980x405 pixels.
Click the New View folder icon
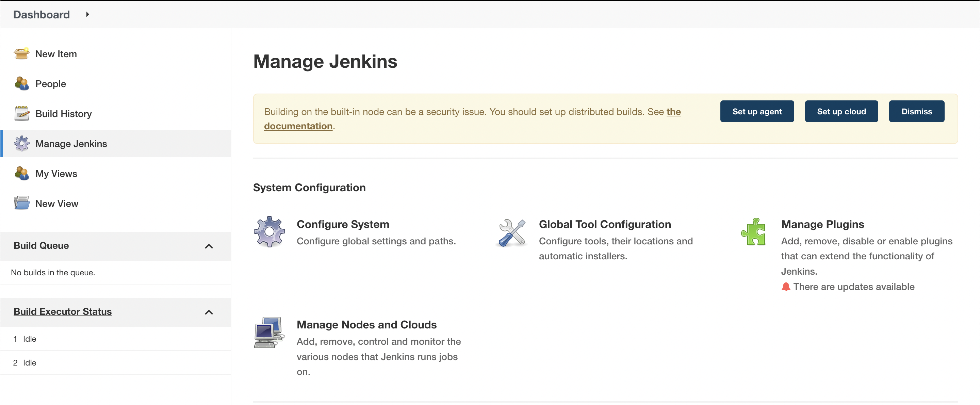pyautogui.click(x=21, y=203)
